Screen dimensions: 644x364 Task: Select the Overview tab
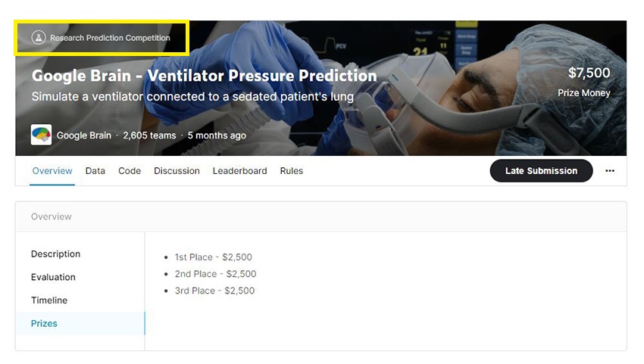click(52, 171)
